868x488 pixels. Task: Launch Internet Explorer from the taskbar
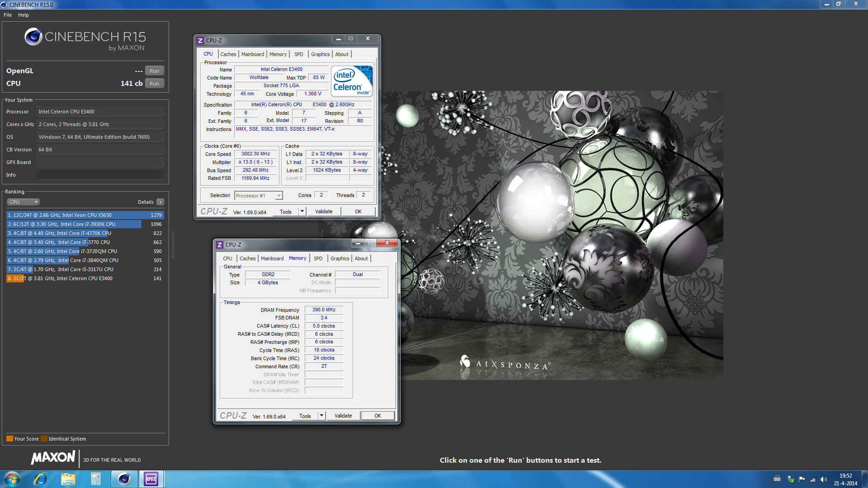[x=40, y=479]
